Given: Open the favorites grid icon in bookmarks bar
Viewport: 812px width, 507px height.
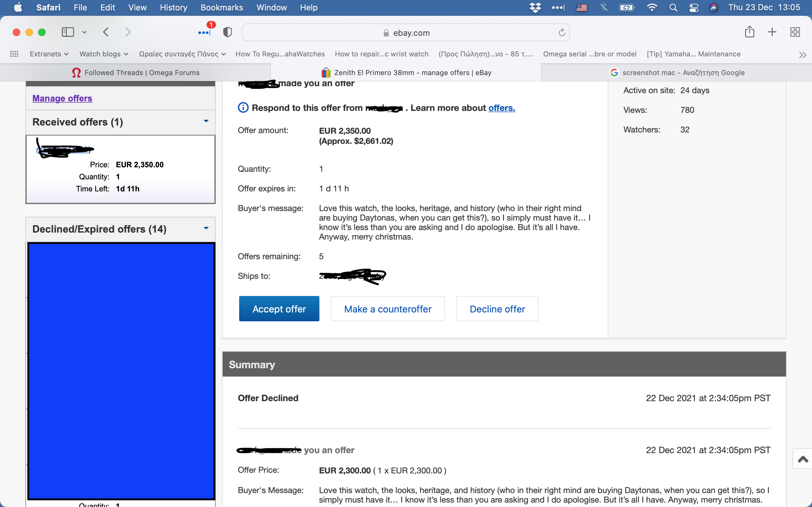Looking at the screenshot, I should pyautogui.click(x=14, y=54).
